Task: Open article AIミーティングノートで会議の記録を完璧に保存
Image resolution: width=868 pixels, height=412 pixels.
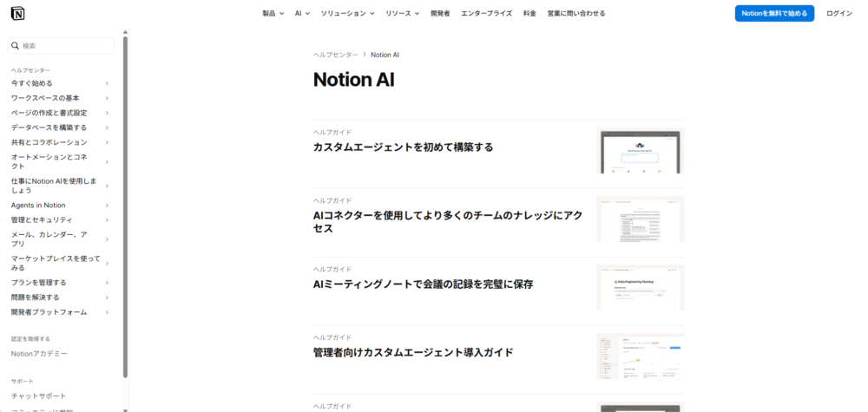Action: pyautogui.click(x=423, y=284)
